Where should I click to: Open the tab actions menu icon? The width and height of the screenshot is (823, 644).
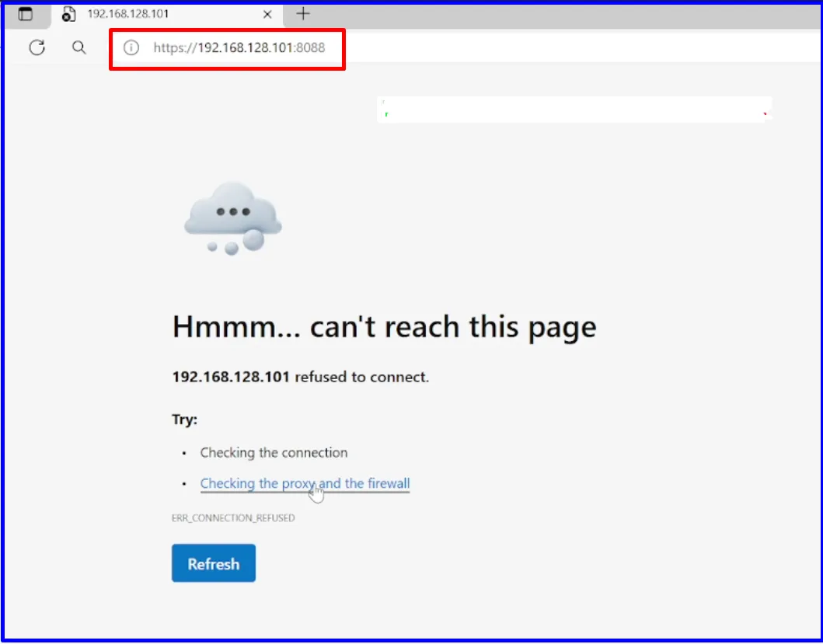click(25, 14)
